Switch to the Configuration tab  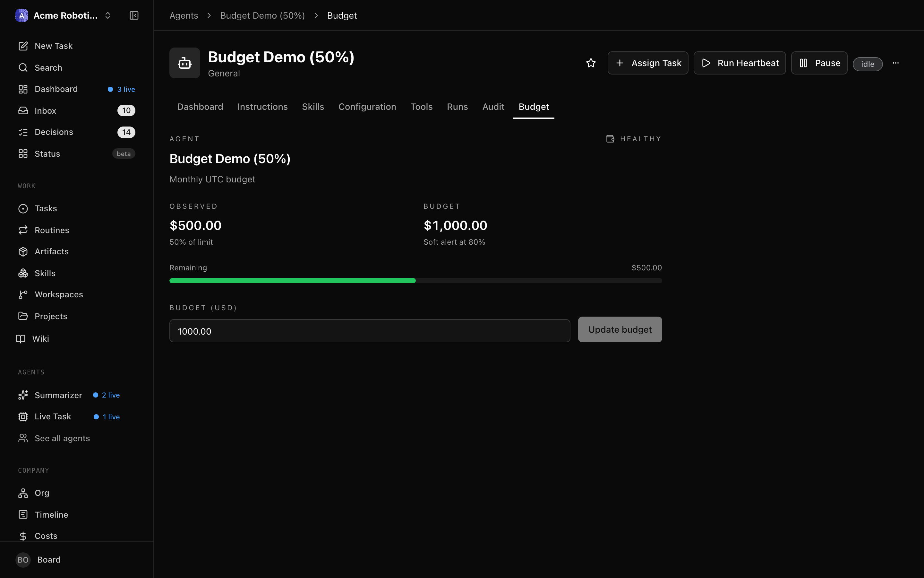(x=367, y=107)
